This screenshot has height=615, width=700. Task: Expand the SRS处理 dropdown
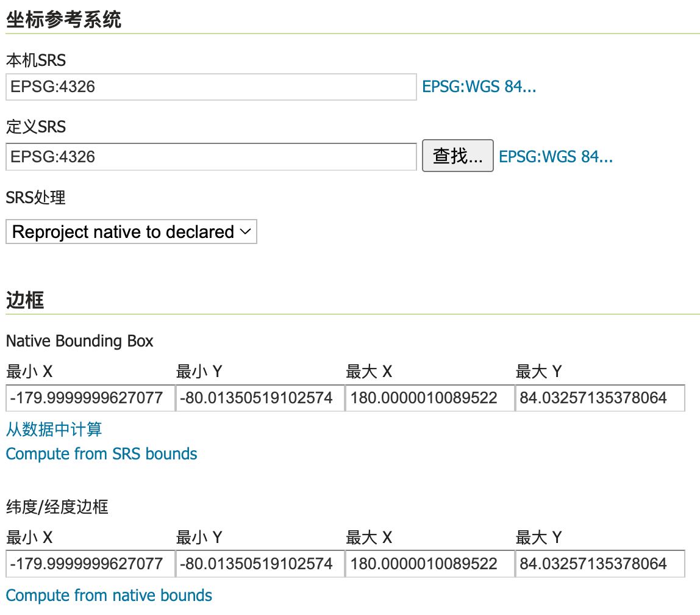pyautogui.click(x=131, y=232)
